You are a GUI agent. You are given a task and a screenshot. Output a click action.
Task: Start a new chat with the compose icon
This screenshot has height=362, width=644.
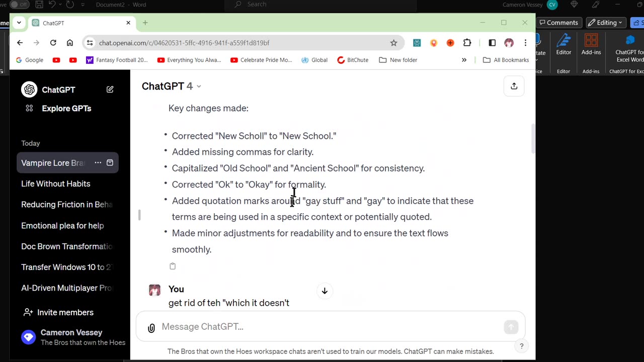(x=110, y=89)
